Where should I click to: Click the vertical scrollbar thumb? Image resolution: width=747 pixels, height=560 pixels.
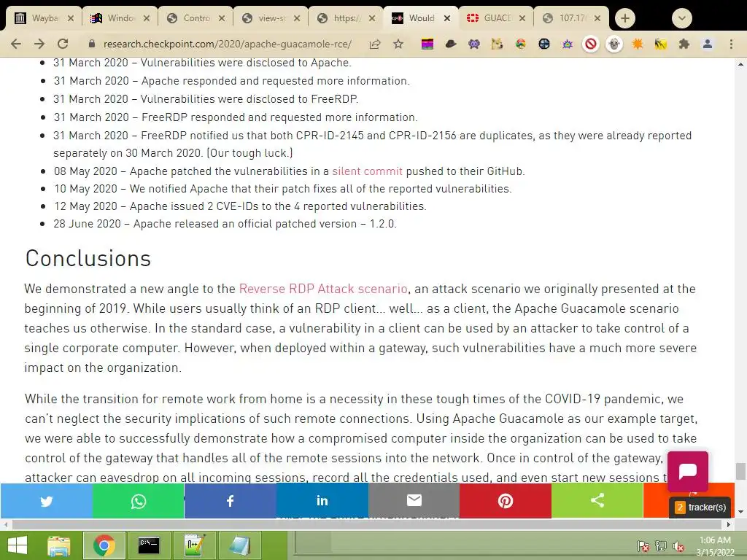point(740,472)
